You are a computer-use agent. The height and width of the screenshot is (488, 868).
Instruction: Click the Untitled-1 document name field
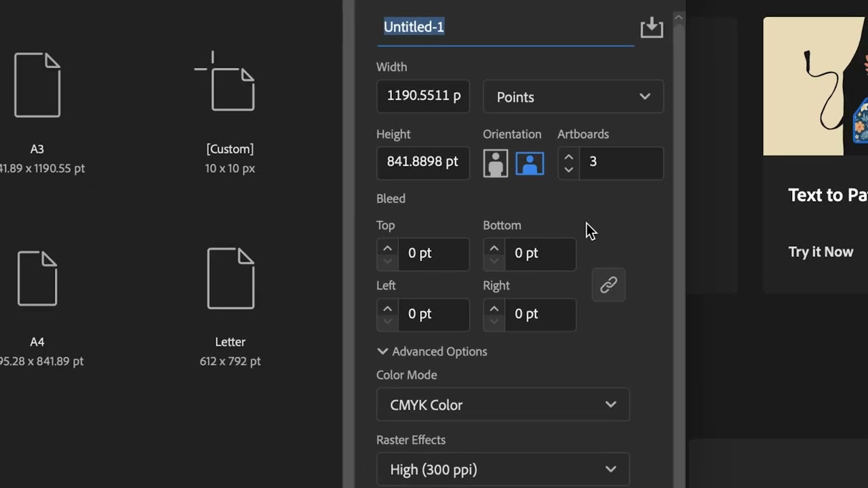pyautogui.click(x=505, y=27)
